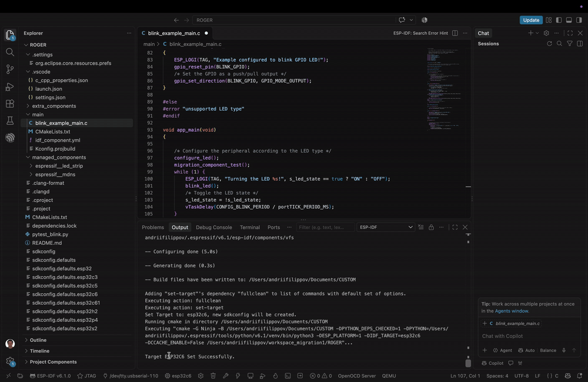The width and height of the screenshot is (588, 382).
Task: Open the Source Control view
Action: (10, 69)
